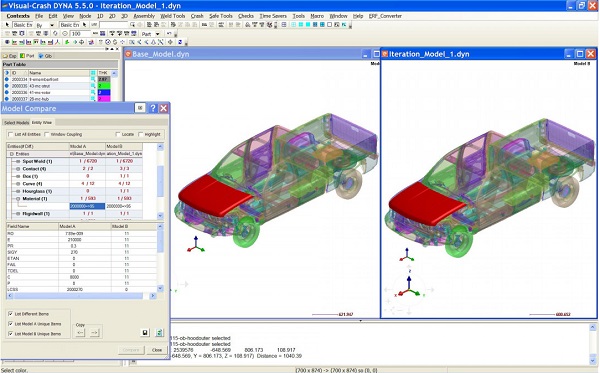The height and width of the screenshot is (373, 600).
Task: Click locate icon for part 43-mc-strut
Action: 93,86
